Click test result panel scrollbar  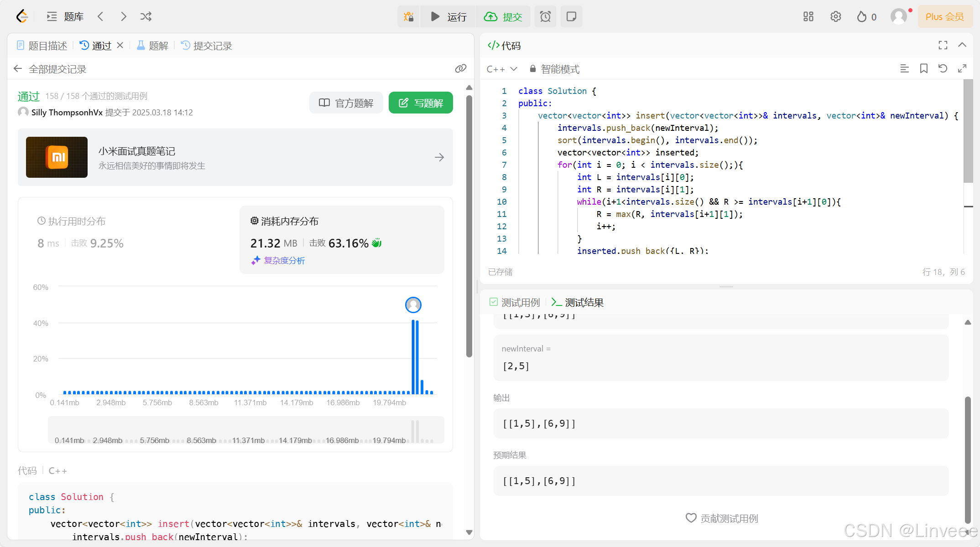click(968, 460)
